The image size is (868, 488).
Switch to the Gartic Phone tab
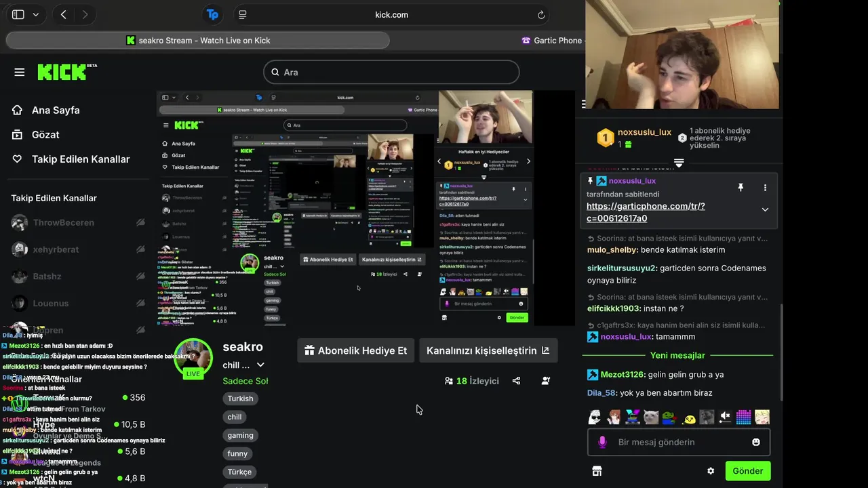(x=551, y=41)
